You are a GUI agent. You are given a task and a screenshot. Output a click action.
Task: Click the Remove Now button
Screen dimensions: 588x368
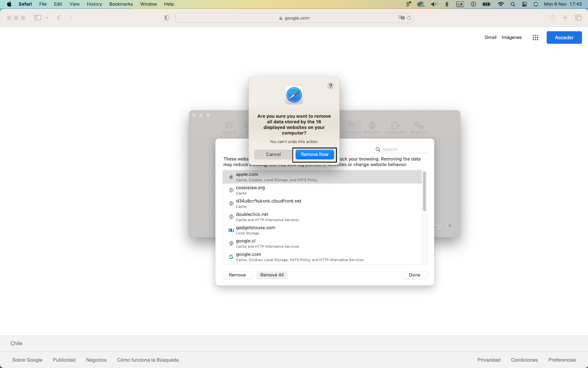(x=315, y=154)
